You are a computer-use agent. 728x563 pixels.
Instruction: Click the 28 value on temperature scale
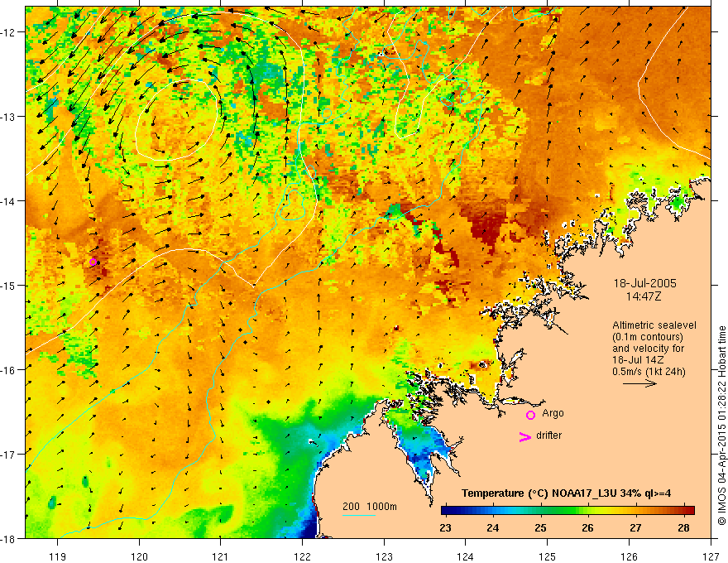coord(683,527)
